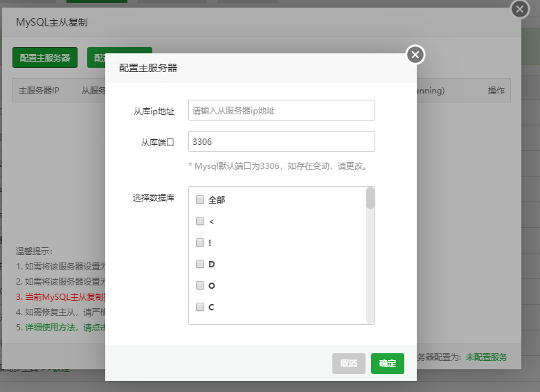Click the red tip line 3 text

click(x=61, y=297)
